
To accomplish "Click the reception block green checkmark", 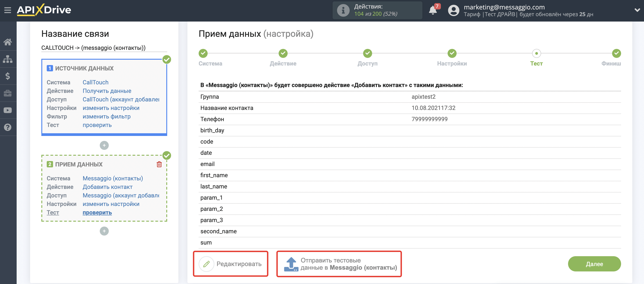I will coord(167,155).
